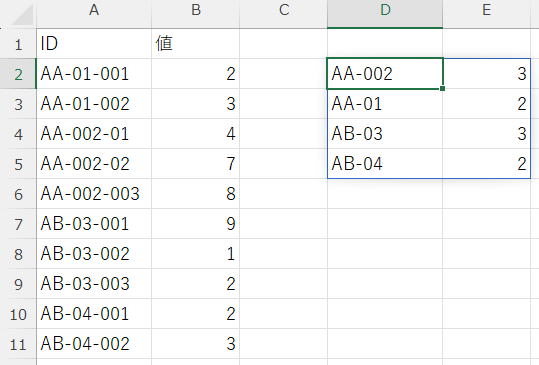
Task: Select cell AA-01-001
Action: [94, 74]
